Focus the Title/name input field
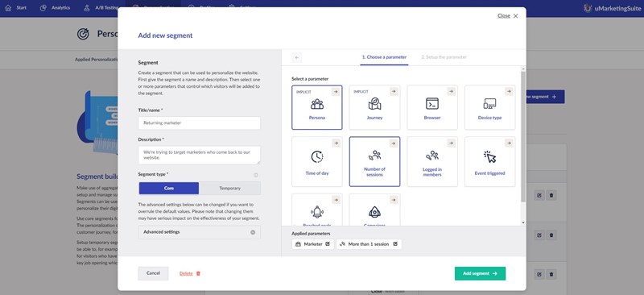The width and height of the screenshot is (644, 295). pyautogui.click(x=199, y=123)
